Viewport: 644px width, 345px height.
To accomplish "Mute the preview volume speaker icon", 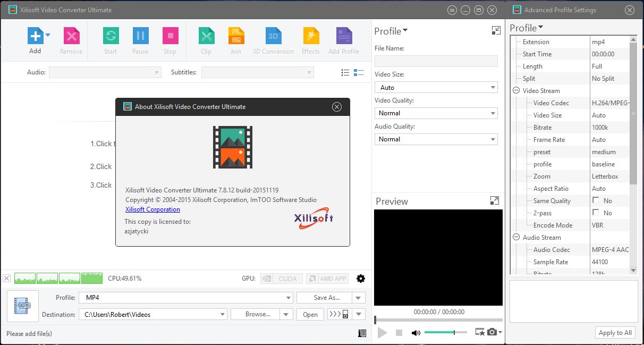I will [416, 333].
